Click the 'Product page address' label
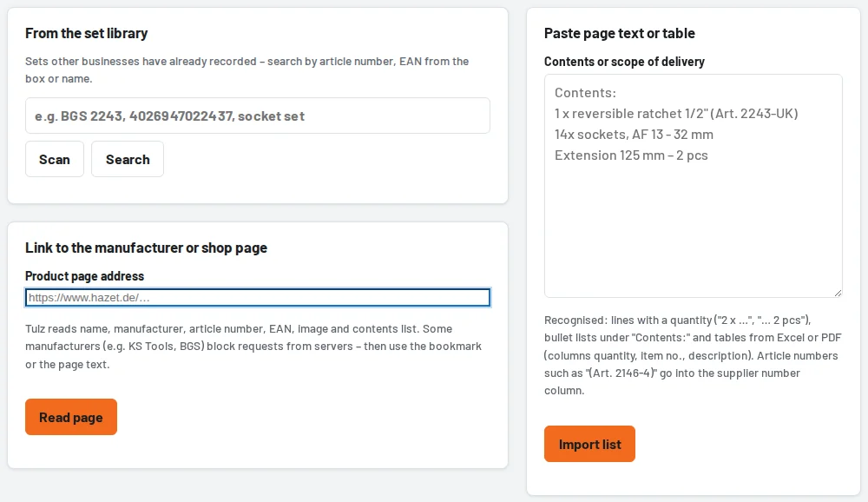Image resolution: width=868 pixels, height=502 pixels. pyautogui.click(x=85, y=276)
